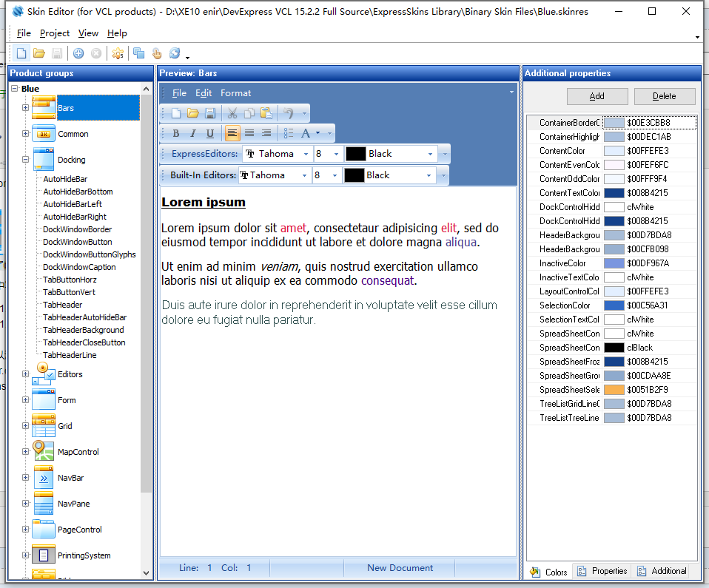Click the aliqua link in preview text

pyautogui.click(x=461, y=243)
